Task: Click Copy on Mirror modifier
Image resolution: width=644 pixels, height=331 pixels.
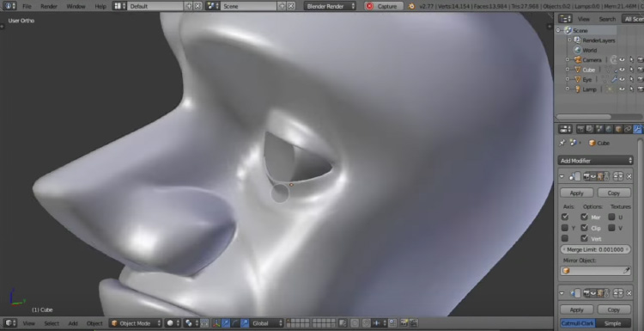Action: click(x=614, y=193)
